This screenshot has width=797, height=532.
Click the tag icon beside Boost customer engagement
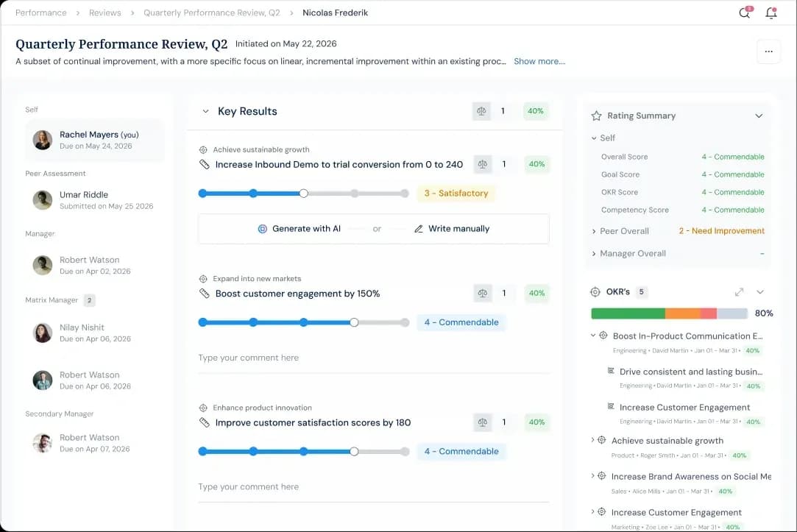(x=205, y=294)
